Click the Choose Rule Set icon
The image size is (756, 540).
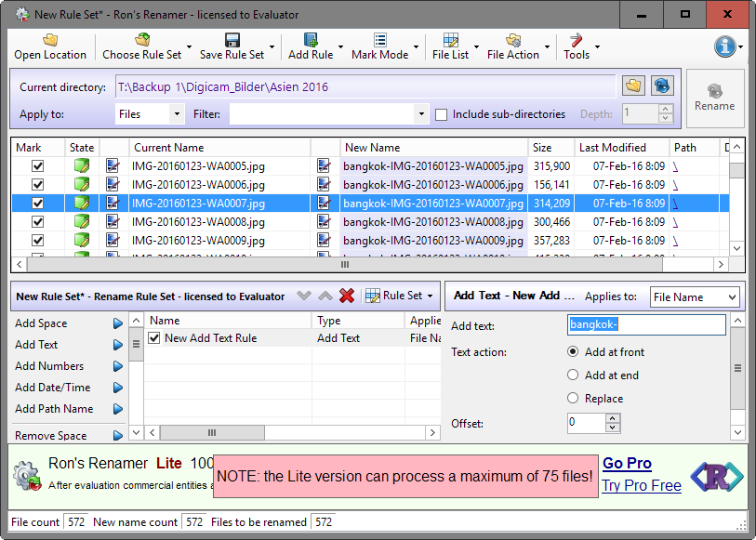click(x=141, y=39)
